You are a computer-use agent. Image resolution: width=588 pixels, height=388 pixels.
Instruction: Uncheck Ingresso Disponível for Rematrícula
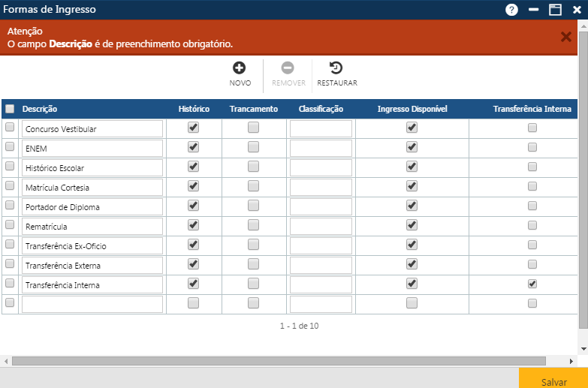412,225
